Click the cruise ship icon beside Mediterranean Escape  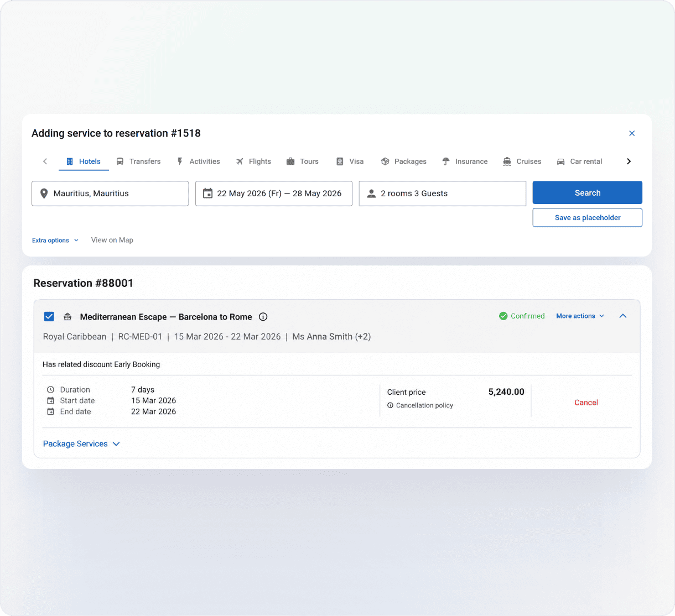67,317
